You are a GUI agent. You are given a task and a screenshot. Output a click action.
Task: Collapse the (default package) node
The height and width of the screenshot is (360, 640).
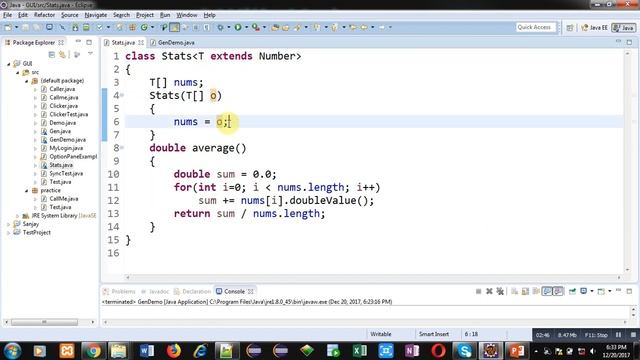27,81
